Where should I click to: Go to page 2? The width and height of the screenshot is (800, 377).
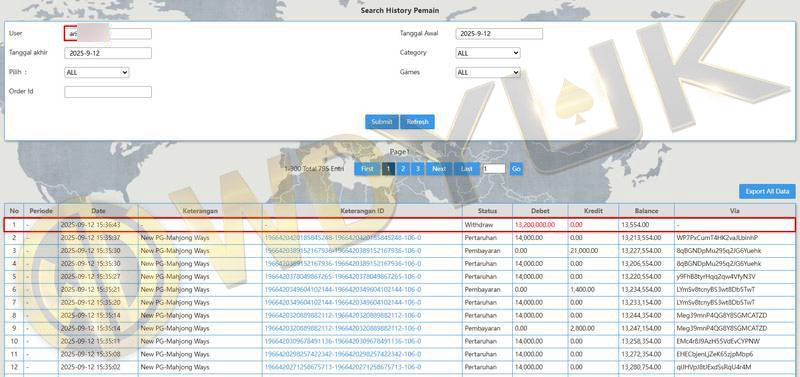(403, 169)
